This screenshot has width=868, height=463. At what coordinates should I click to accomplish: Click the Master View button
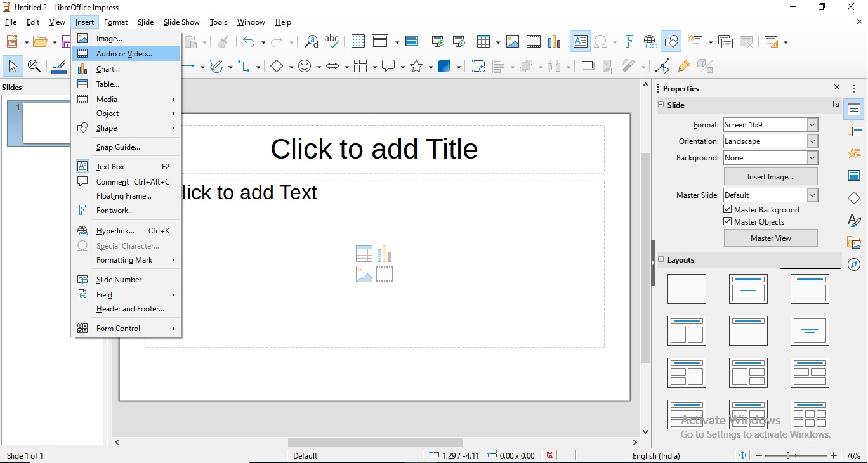(x=770, y=238)
